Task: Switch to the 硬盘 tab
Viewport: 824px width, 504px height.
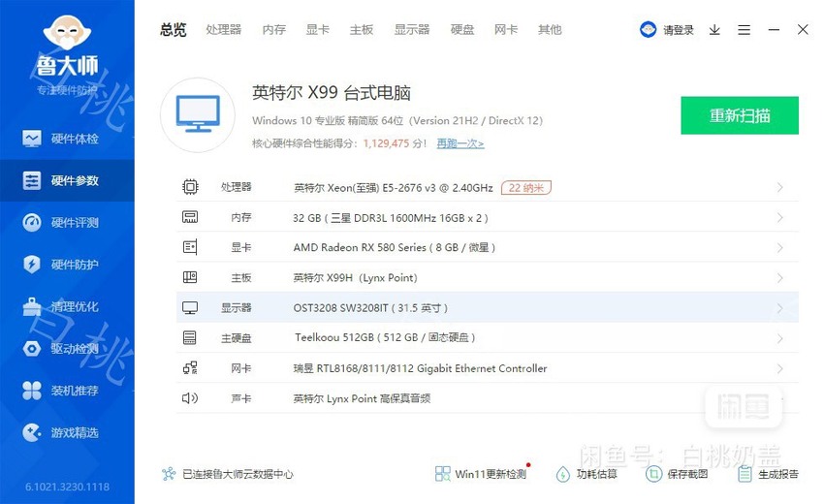Action: [462, 29]
